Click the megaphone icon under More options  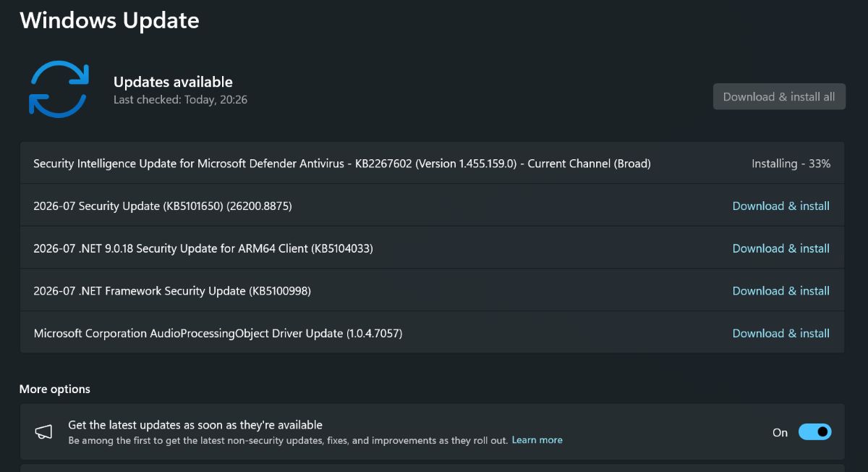click(x=43, y=432)
